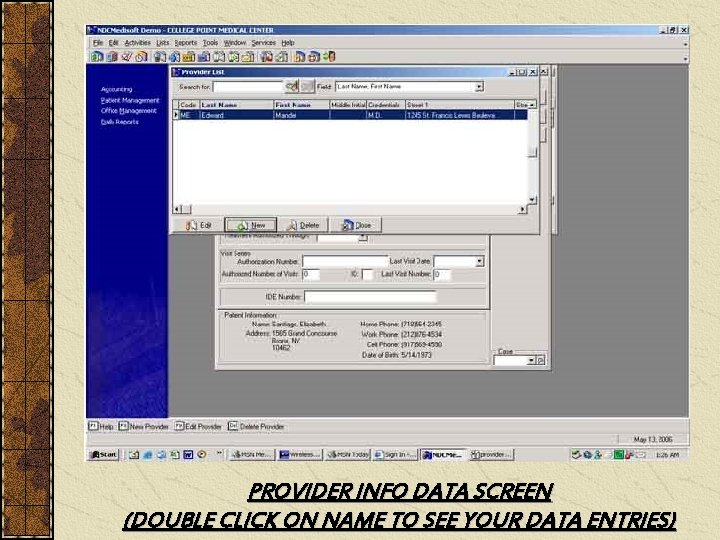Click the red checkmark pencil toolbar icon
720x540 pixels.
126,56
